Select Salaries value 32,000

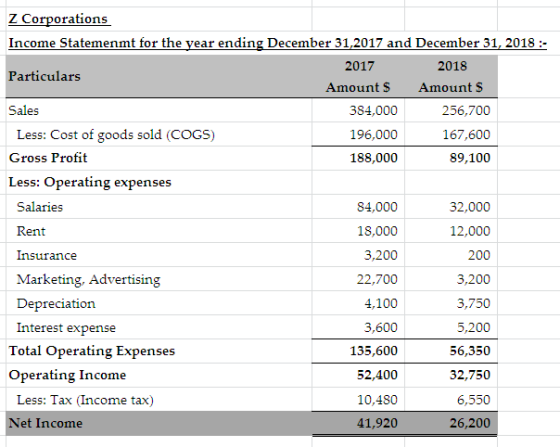coord(470,207)
